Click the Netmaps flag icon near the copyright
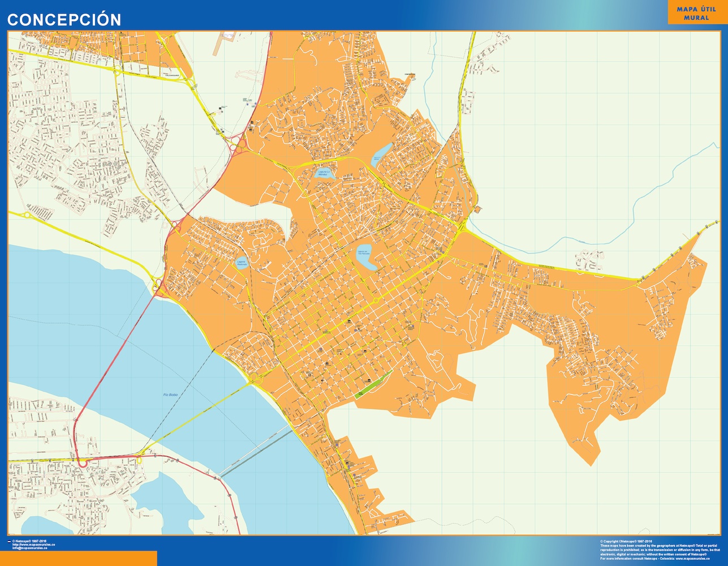This screenshot has width=728, height=566. 8,541
